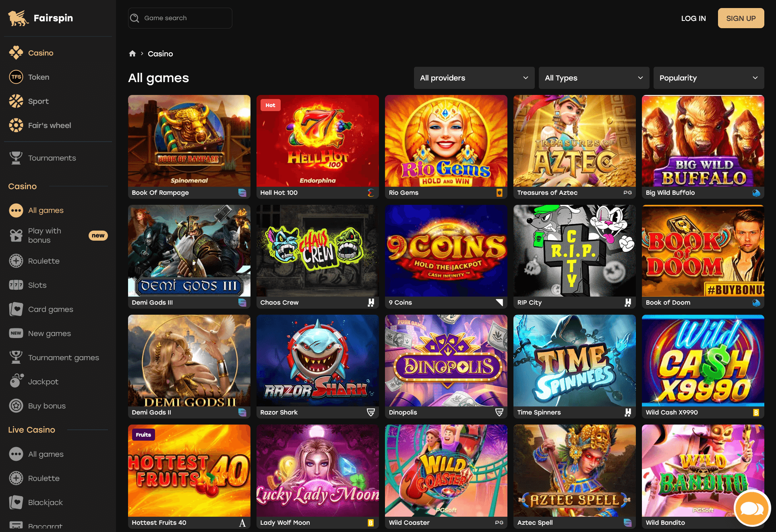Click provider icon on Rio Gems
The image size is (776, 532).
tap(499, 192)
